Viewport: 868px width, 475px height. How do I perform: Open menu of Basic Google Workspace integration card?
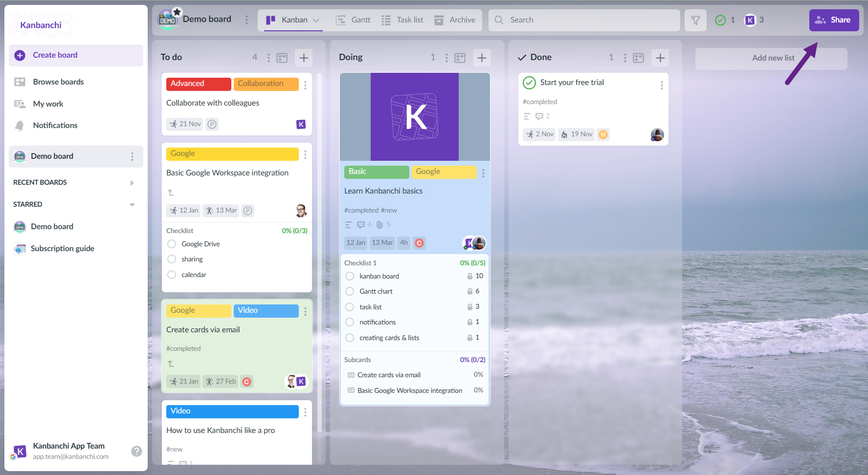pyautogui.click(x=305, y=154)
